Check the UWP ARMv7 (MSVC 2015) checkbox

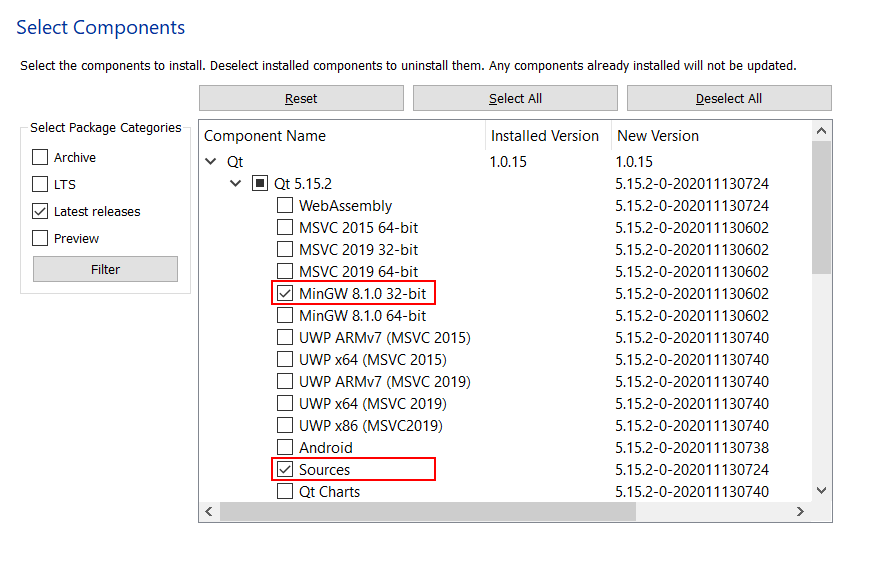point(285,338)
